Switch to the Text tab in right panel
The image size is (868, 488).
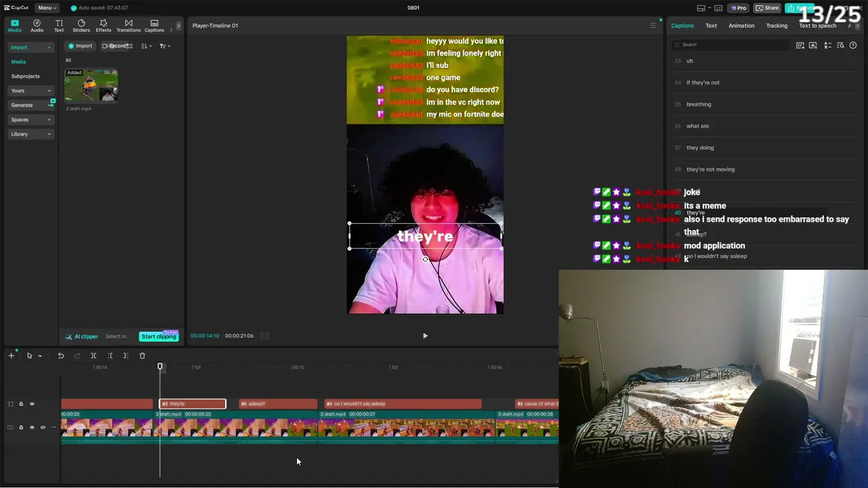(711, 26)
